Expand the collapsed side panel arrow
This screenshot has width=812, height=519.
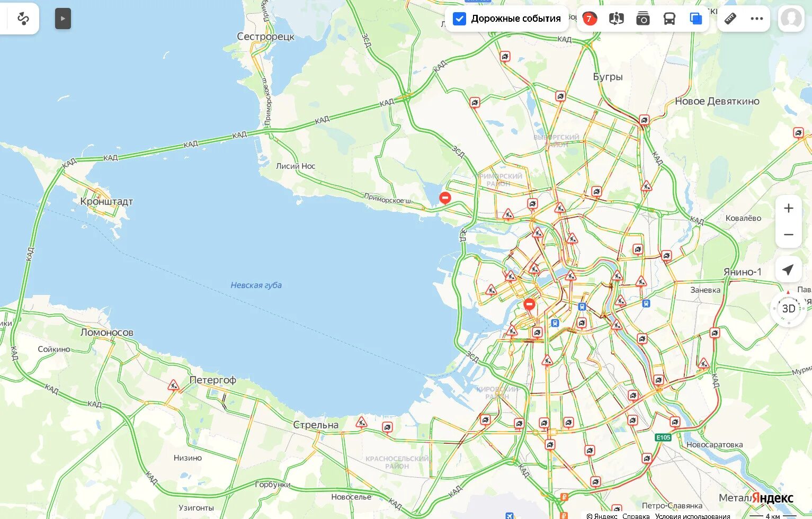pos(63,19)
